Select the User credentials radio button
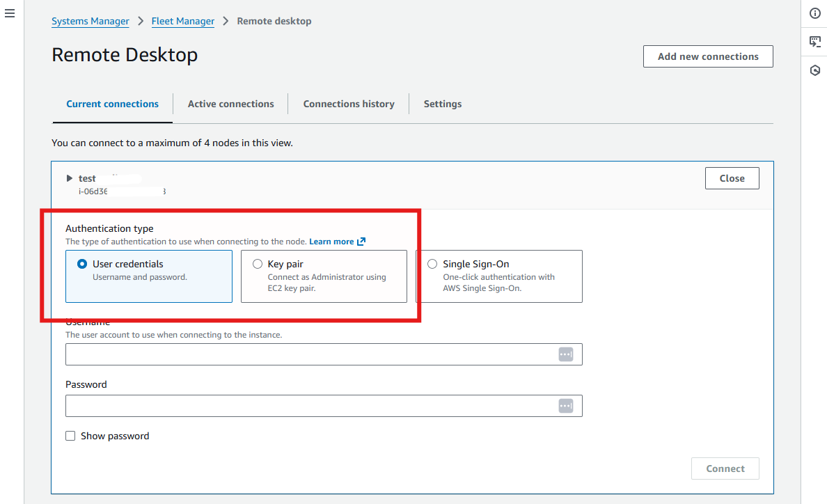Screen dimensions: 827x504 (82, 263)
